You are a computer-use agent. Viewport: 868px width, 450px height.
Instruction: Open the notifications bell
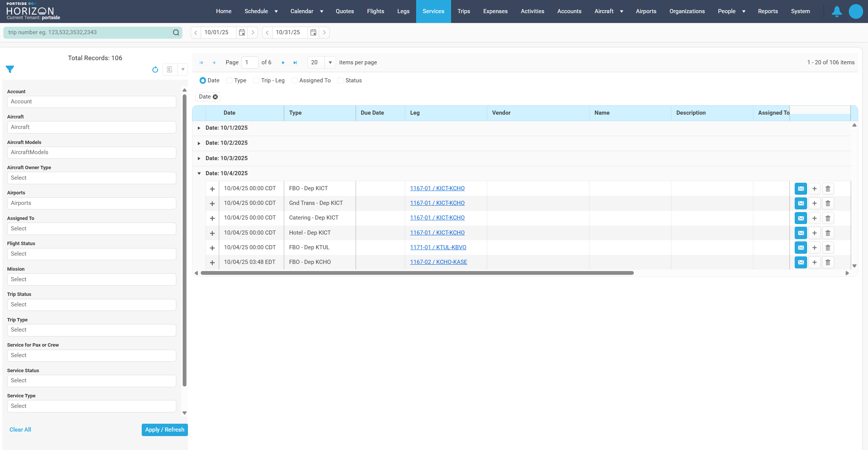(836, 11)
